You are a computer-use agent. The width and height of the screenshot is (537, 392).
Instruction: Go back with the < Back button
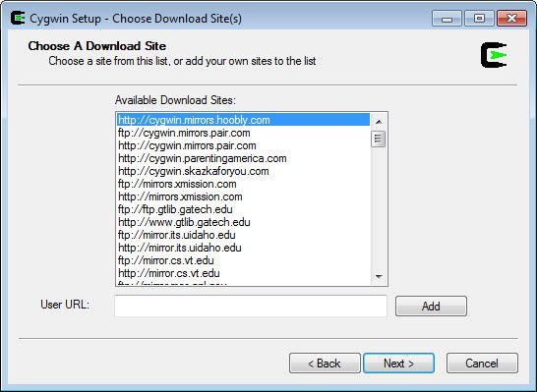[325, 363]
